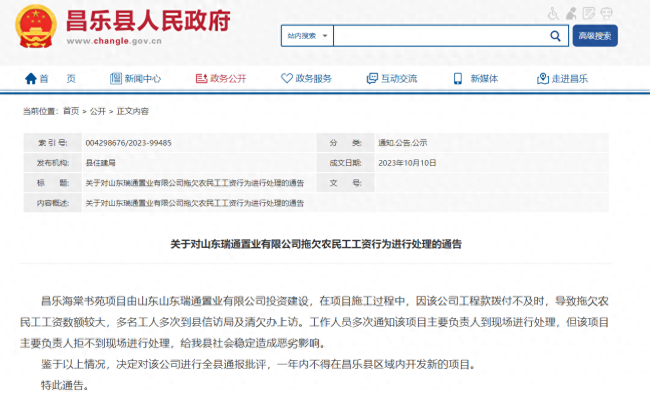Click the robot assistant icon in the header

pos(606,14)
